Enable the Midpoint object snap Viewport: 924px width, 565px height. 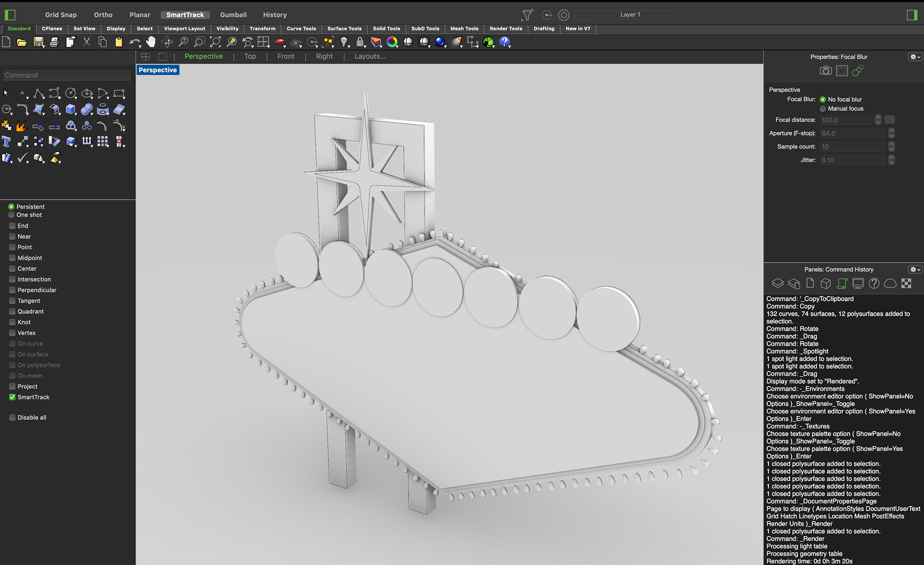coord(13,258)
